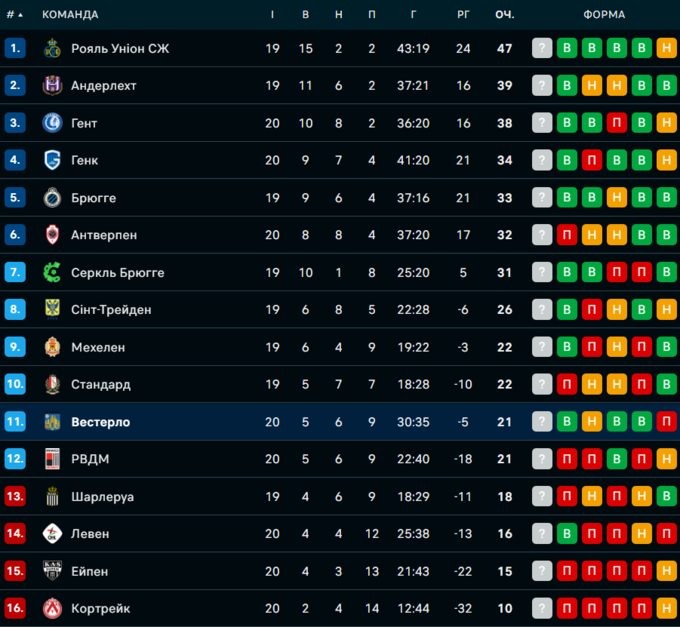Click the Антверпен club crest
This screenshot has height=627, width=680.
tap(53, 235)
